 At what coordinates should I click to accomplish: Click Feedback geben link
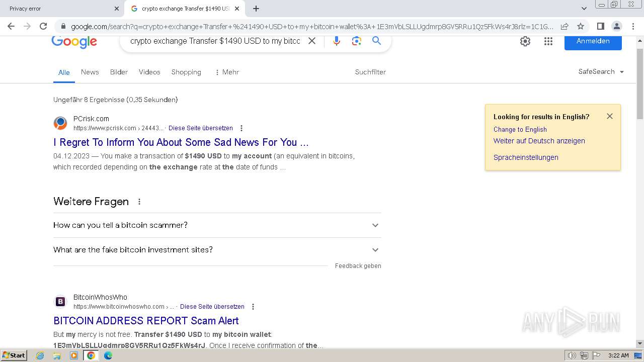(358, 266)
